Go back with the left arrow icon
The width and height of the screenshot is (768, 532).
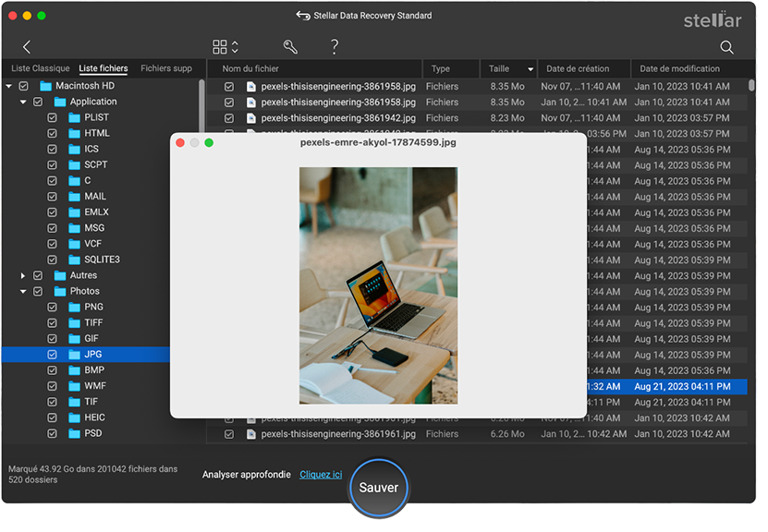click(x=27, y=47)
